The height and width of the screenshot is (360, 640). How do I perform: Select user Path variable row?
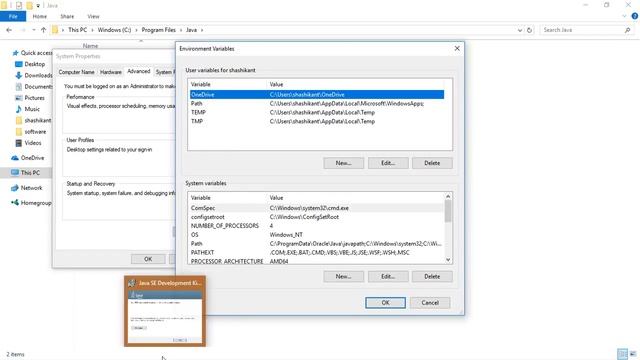click(317, 104)
